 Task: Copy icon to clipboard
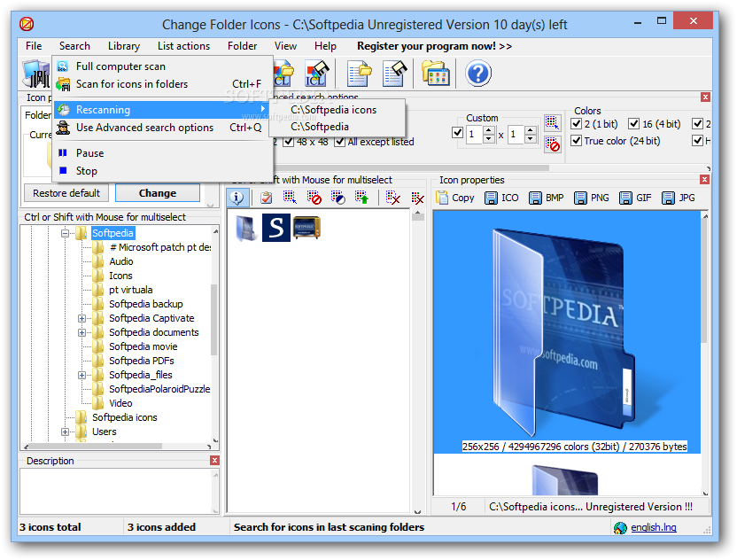pos(455,198)
